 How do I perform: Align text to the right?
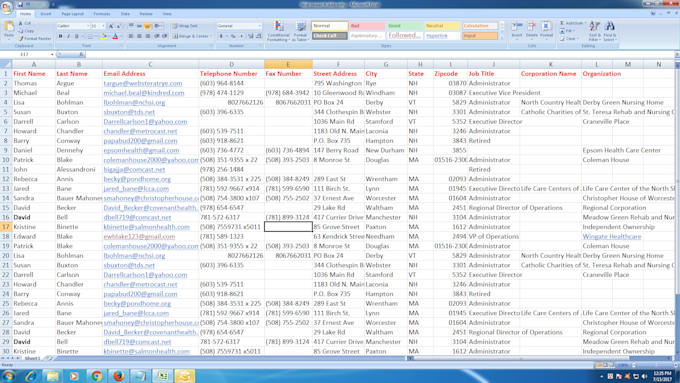pos(147,36)
